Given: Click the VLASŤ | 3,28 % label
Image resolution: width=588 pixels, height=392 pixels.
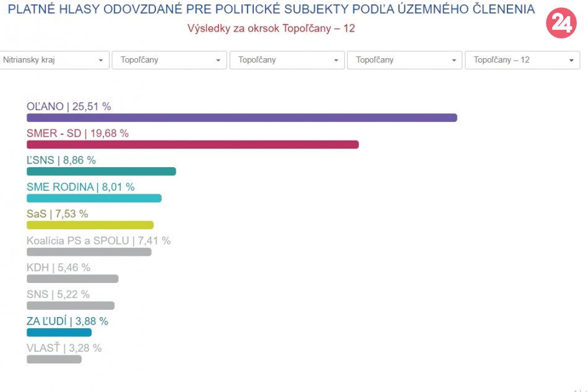Looking at the screenshot, I should point(64,348).
